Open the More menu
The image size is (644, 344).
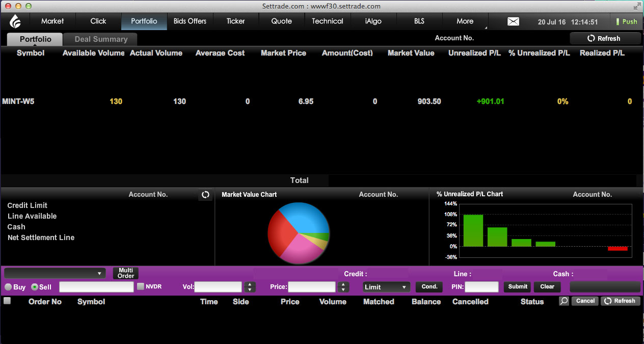tap(465, 21)
